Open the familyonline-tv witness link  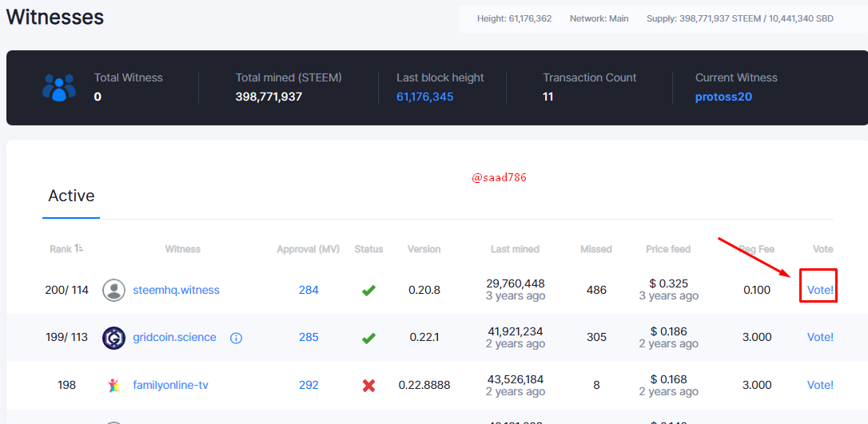[170, 386]
